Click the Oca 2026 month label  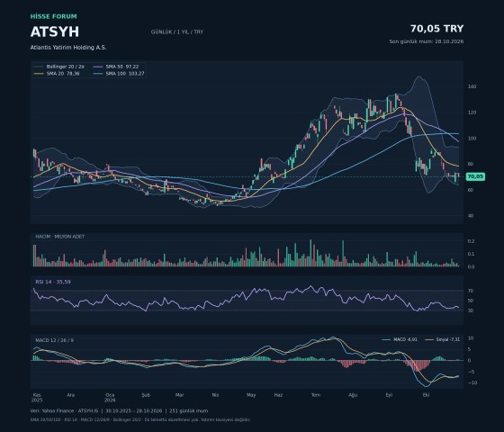[x=110, y=398]
